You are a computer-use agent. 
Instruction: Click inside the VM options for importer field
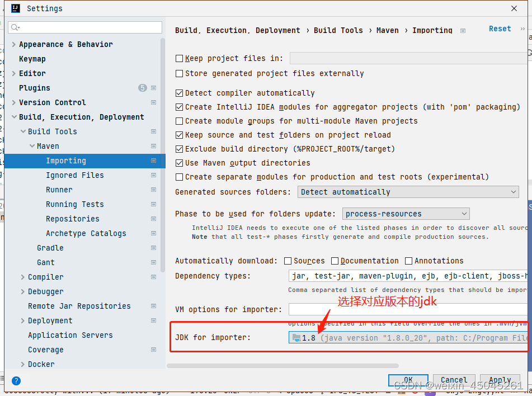pyautogui.click(x=392, y=309)
